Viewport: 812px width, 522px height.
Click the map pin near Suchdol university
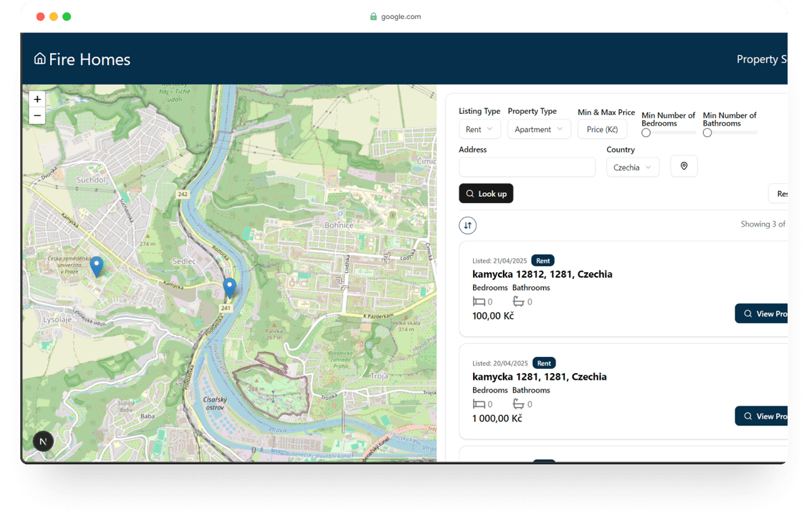click(x=97, y=266)
